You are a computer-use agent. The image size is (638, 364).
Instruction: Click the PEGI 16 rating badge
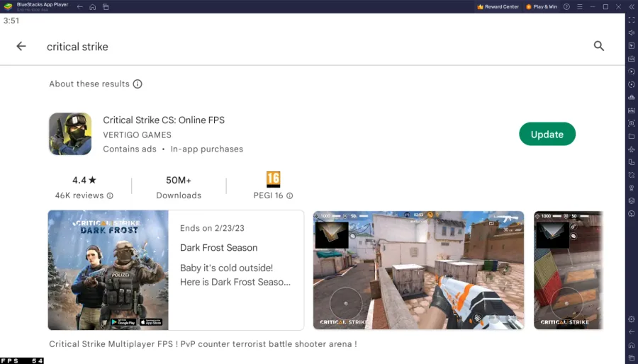click(x=273, y=179)
